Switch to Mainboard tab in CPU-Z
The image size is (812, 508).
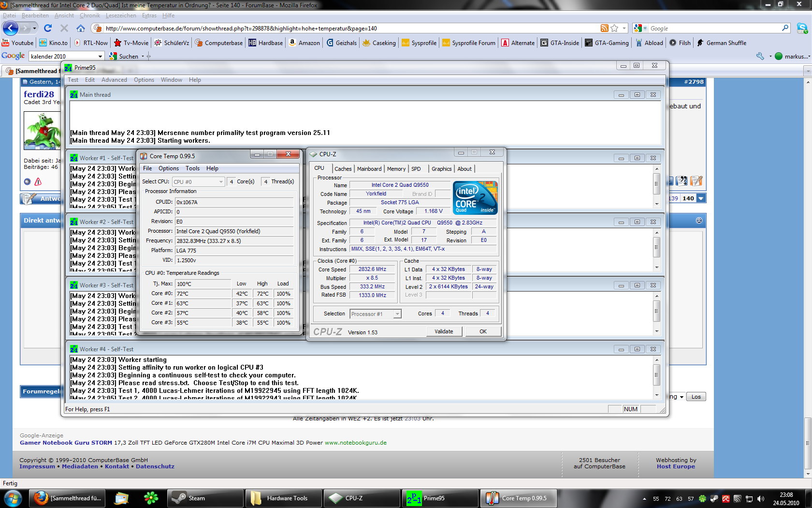point(369,169)
